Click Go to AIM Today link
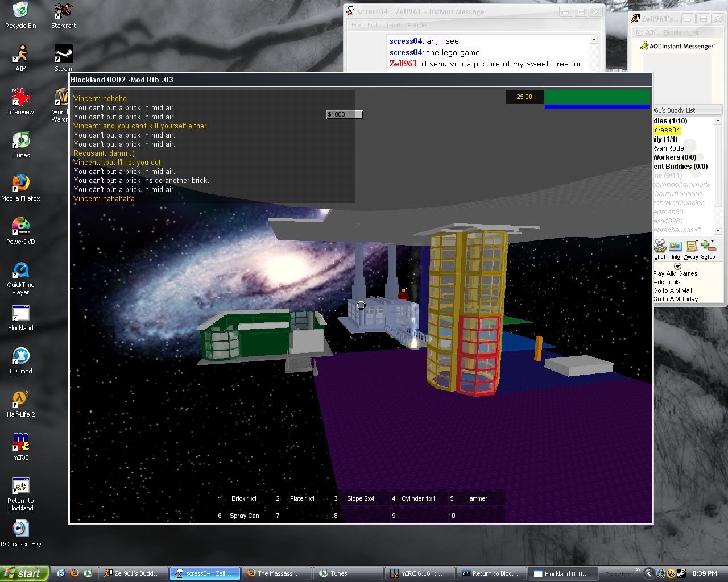This screenshot has width=728, height=582. pos(676,299)
